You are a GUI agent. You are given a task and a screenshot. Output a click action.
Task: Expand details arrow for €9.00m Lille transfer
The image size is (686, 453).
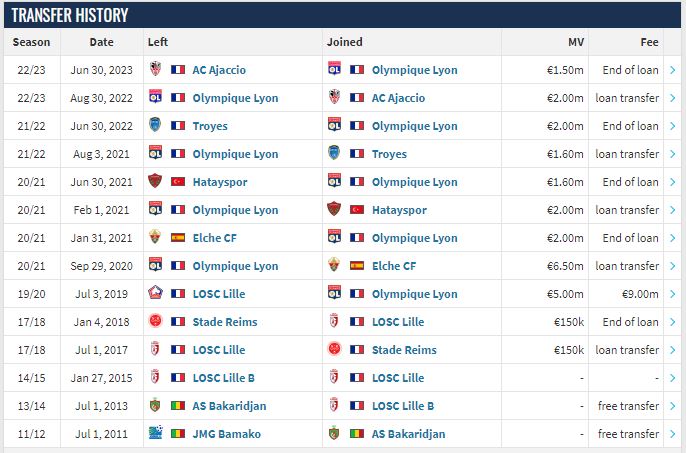tap(672, 294)
